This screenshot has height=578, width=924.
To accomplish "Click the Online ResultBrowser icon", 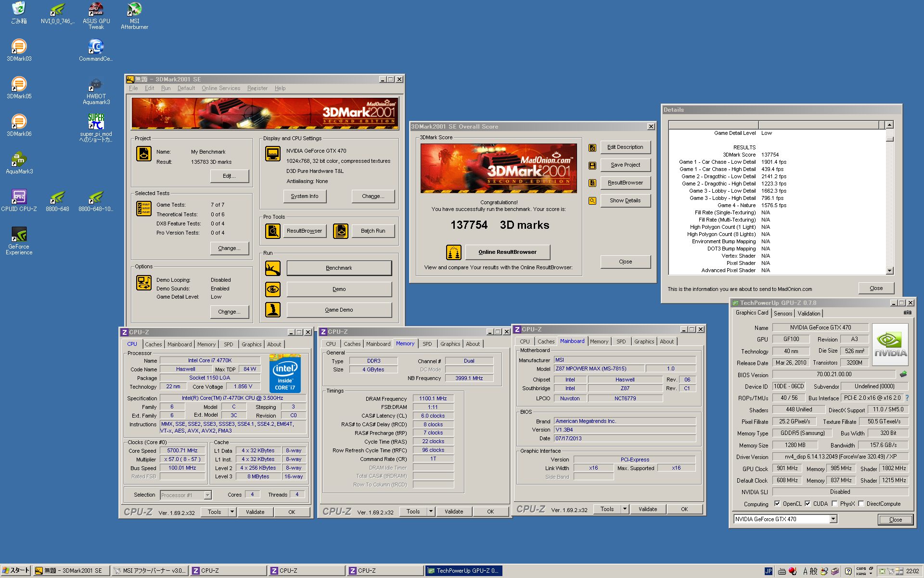I will (453, 252).
